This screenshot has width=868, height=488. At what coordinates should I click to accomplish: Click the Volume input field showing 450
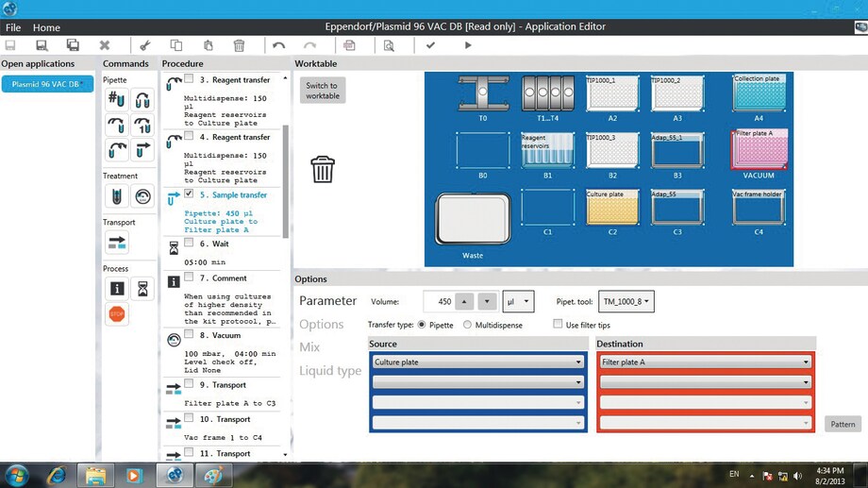439,301
